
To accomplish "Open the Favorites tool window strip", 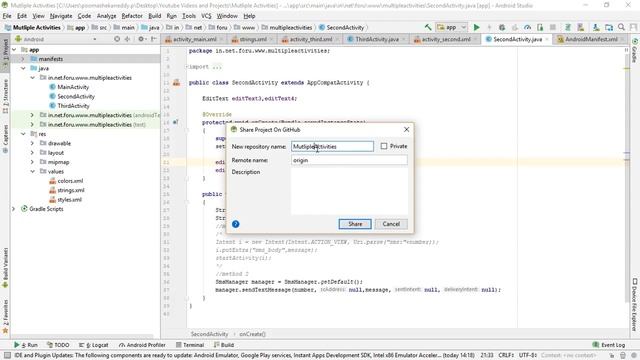I will [x=5, y=317].
